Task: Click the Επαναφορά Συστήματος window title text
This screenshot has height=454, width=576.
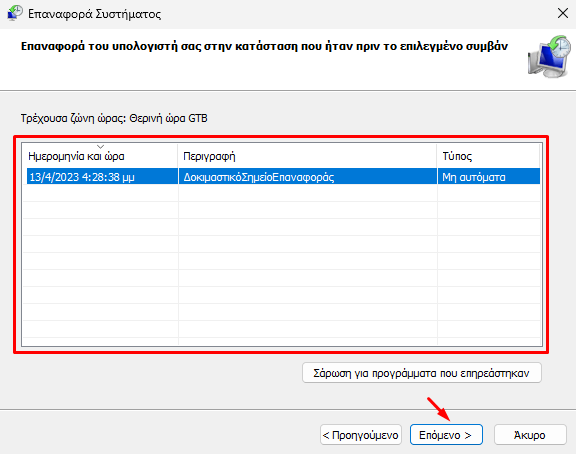Action: 94,14
